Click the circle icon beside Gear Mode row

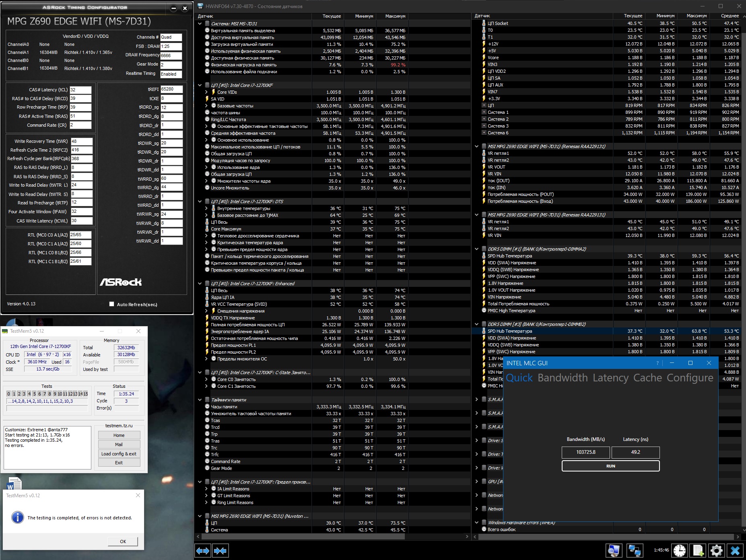207,468
